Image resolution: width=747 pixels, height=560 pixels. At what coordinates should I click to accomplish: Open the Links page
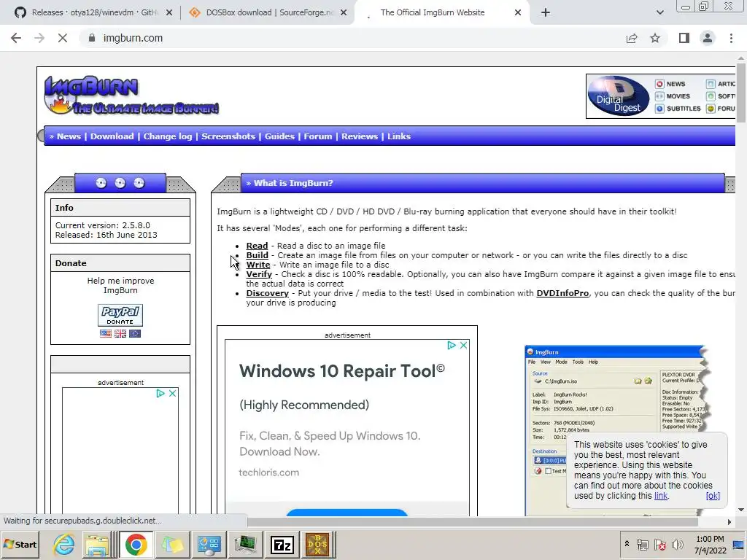pyautogui.click(x=399, y=136)
